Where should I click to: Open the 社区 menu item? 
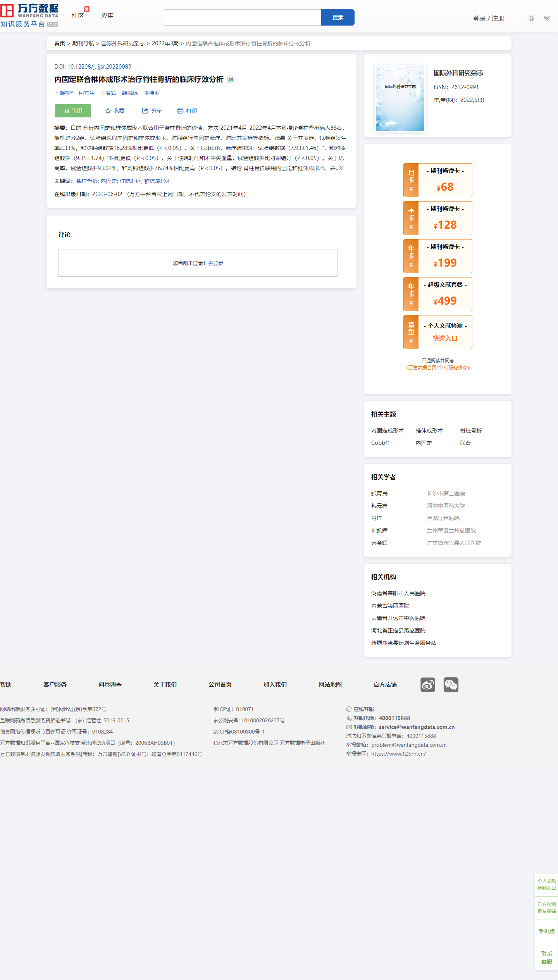pos(78,16)
